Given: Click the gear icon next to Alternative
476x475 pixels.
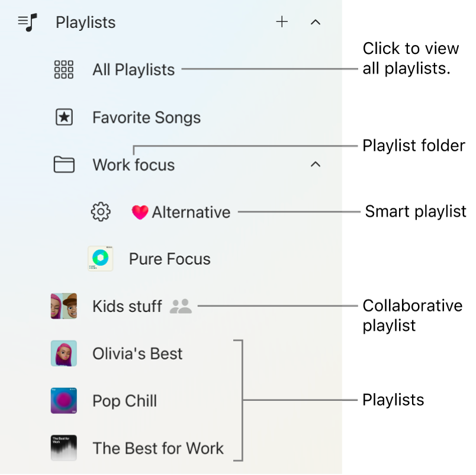Looking at the screenshot, I should pyautogui.click(x=101, y=211).
